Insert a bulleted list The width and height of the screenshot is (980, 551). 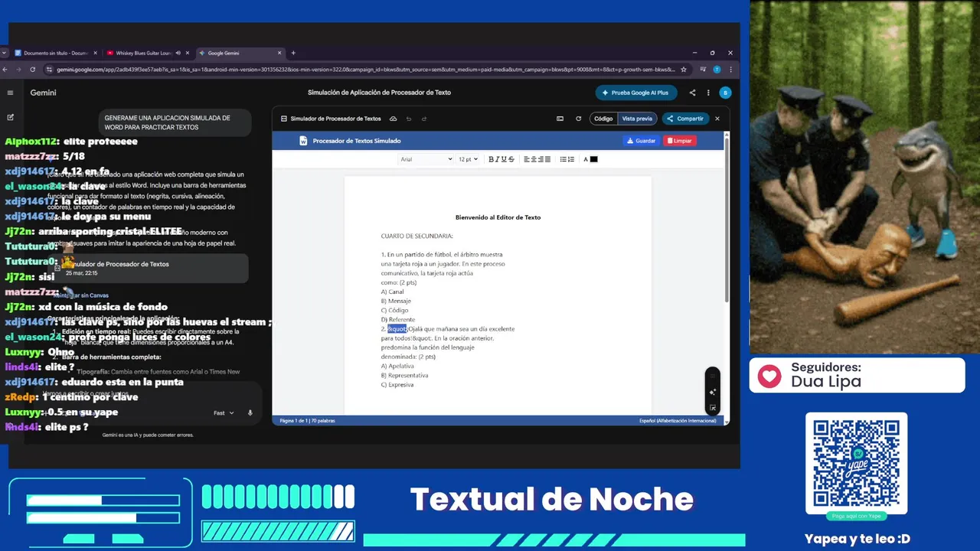pos(563,159)
